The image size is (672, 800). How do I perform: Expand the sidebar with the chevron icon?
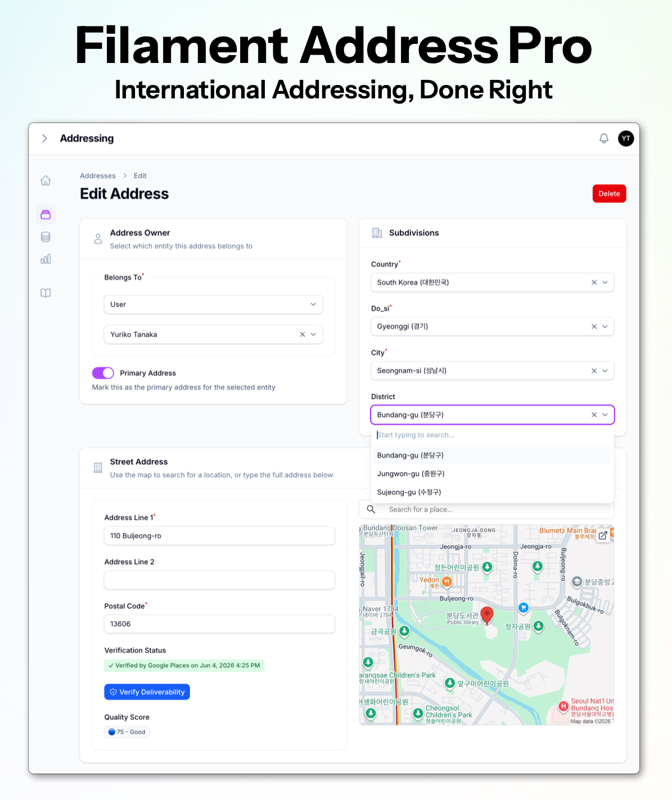44,138
